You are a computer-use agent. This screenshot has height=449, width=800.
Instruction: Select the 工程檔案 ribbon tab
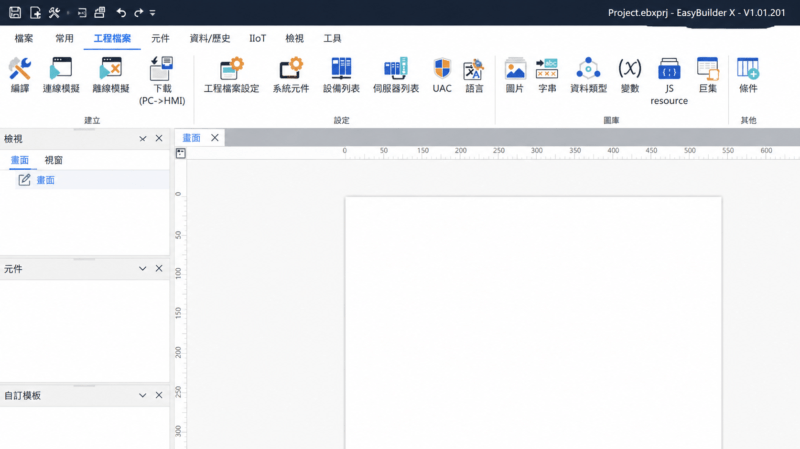coord(112,38)
